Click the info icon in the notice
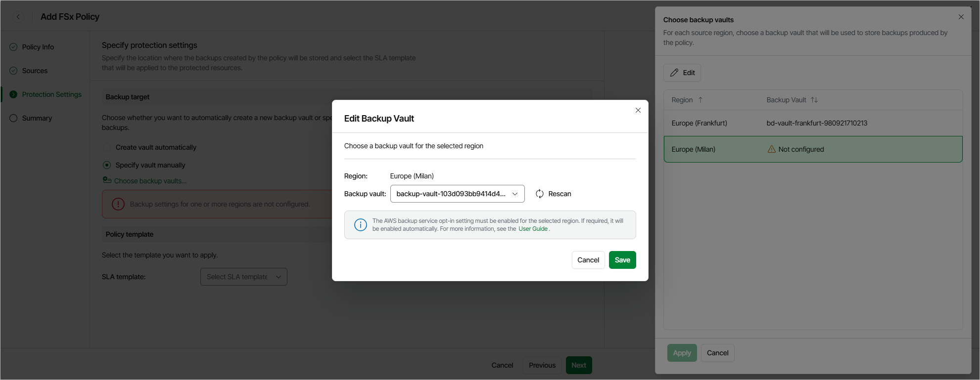This screenshot has width=980, height=380. coord(361,225)
